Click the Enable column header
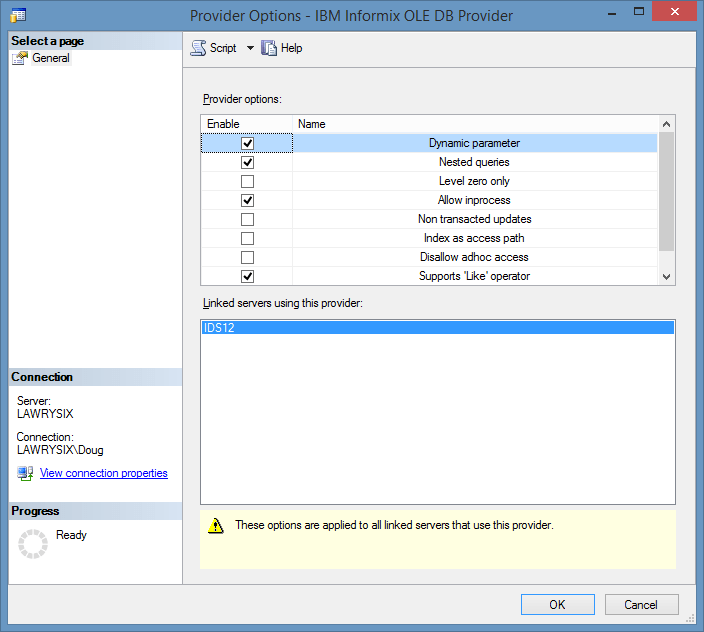This screenshot has width=704, height=632. click(246, 124)
